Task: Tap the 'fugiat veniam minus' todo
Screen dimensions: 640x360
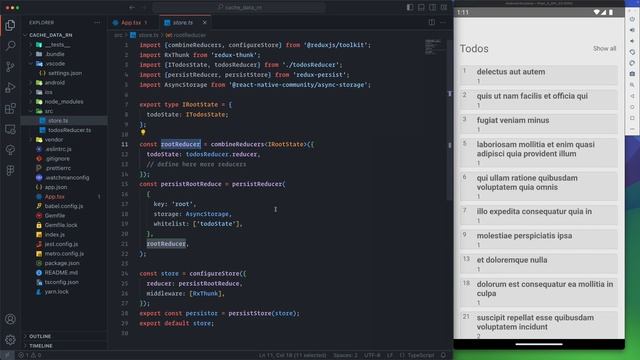Action: tap(539, 124)
